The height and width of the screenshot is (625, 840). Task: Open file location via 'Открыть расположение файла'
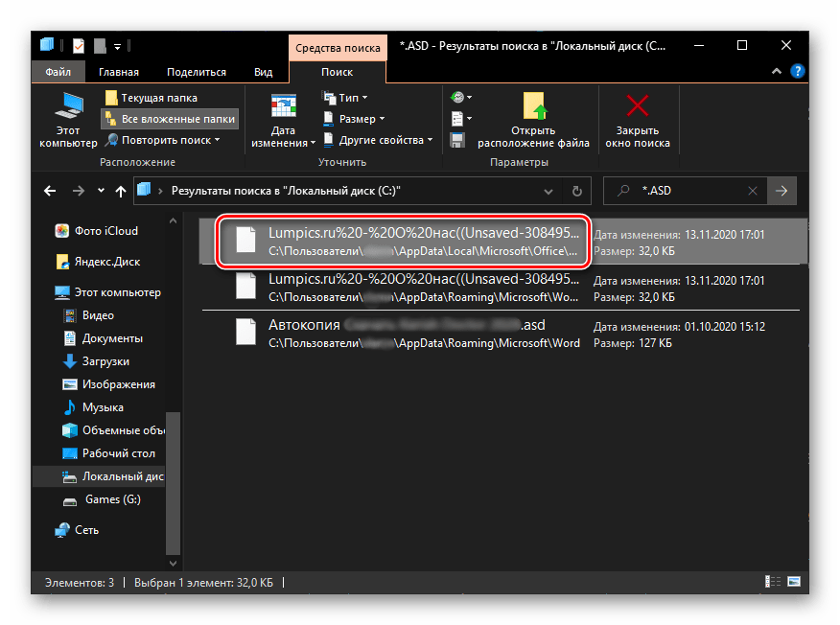[533, 120]
